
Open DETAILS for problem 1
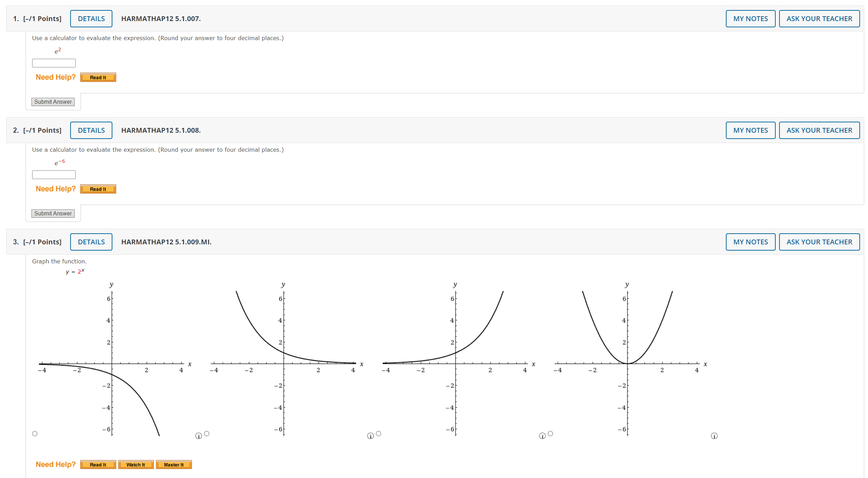pos(91,18)
